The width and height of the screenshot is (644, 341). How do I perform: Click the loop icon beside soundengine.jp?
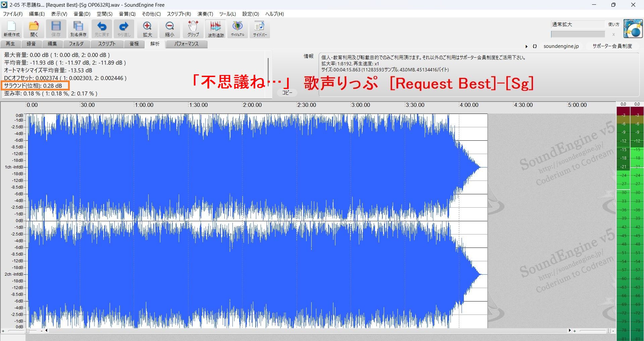[x=535, y=47]
